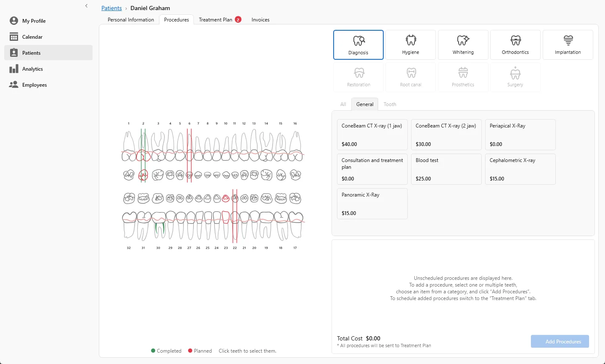Collapse the sidebar with chevron arrow

click(x=86, y=6)
